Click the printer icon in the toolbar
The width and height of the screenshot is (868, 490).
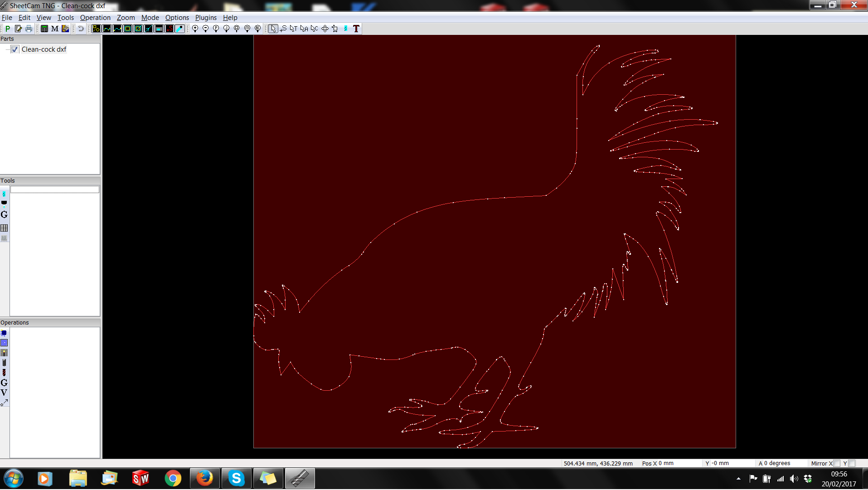point(29,29)
